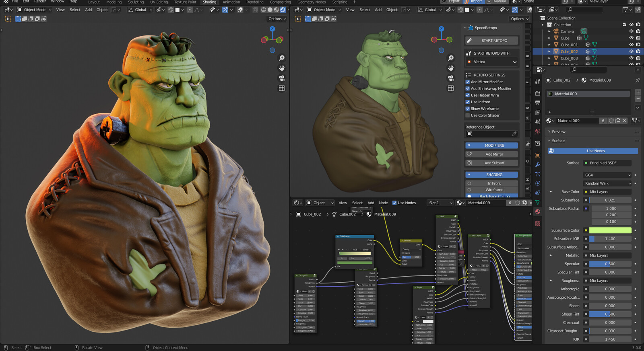Screen dimensions: 644x351
Task: Expand the Preview panel
Action: point(559,131)
